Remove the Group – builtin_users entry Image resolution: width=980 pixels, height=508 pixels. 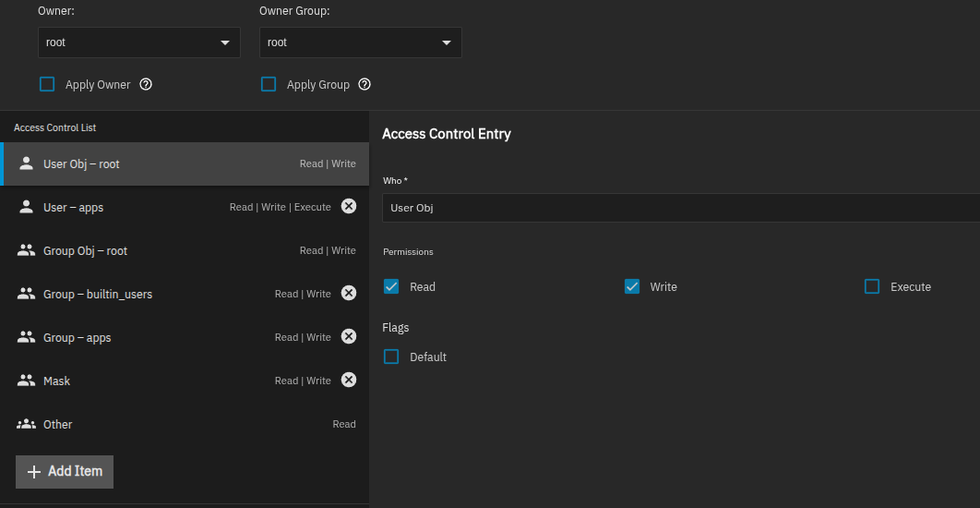348,294
